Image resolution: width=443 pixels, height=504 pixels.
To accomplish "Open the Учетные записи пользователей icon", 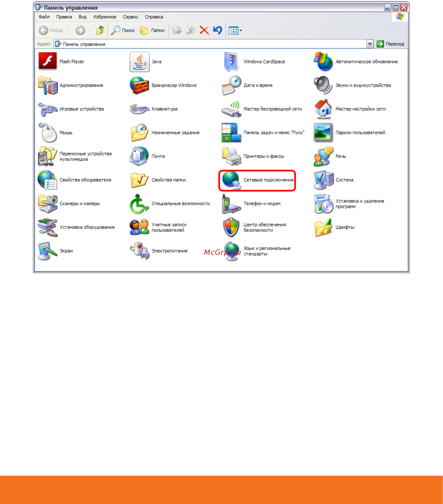I will pos(140,227).
